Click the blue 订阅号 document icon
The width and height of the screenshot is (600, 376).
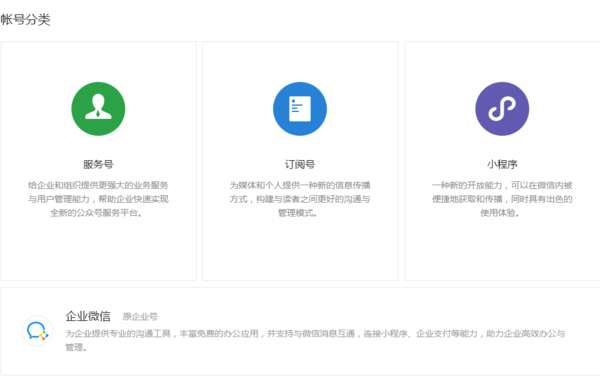(300, 109)
